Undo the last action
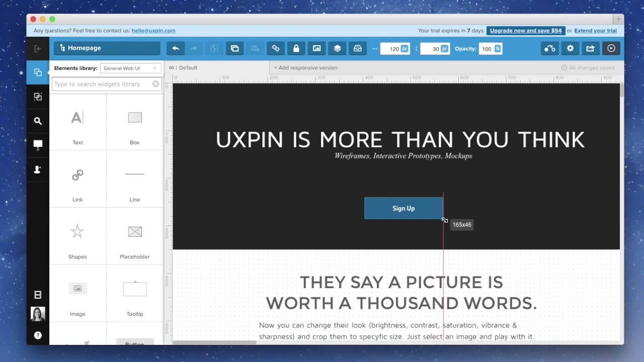The image size is (644, 362). click(x=175, y=48)
